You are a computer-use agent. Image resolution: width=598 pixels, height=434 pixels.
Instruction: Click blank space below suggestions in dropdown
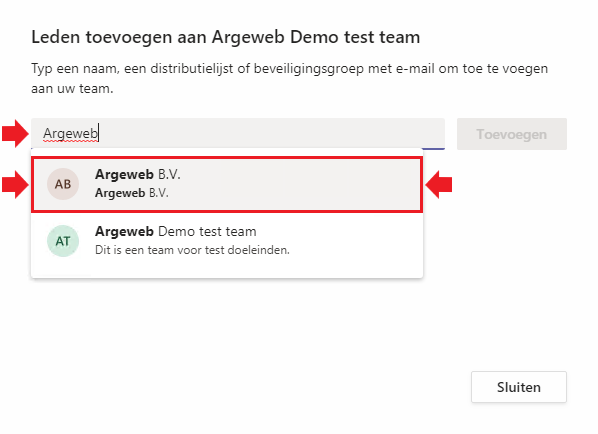coord(227,273)
